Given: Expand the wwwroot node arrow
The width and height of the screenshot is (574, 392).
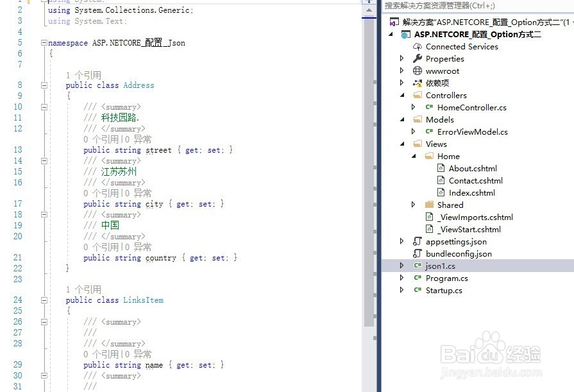Looking at the screenshot, I should pyautogui.click(x=401, y=71).
